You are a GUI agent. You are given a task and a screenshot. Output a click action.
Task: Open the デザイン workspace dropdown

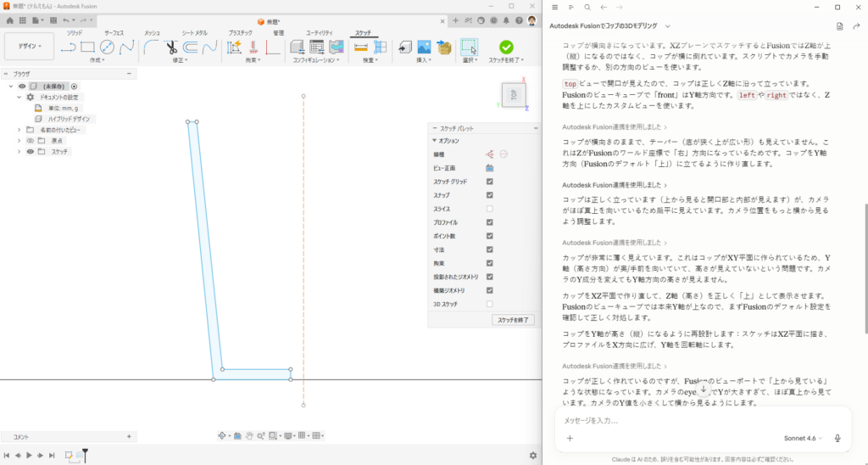(x=30, y=47)
